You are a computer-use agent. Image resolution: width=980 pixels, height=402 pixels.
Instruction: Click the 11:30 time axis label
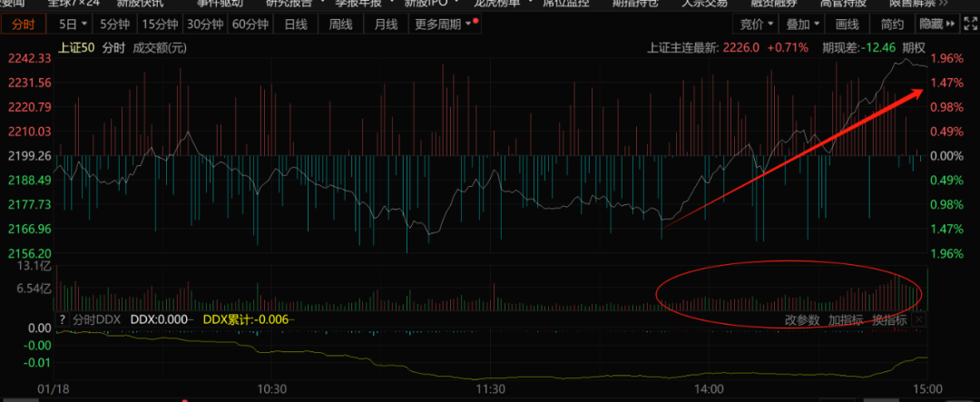490,389
